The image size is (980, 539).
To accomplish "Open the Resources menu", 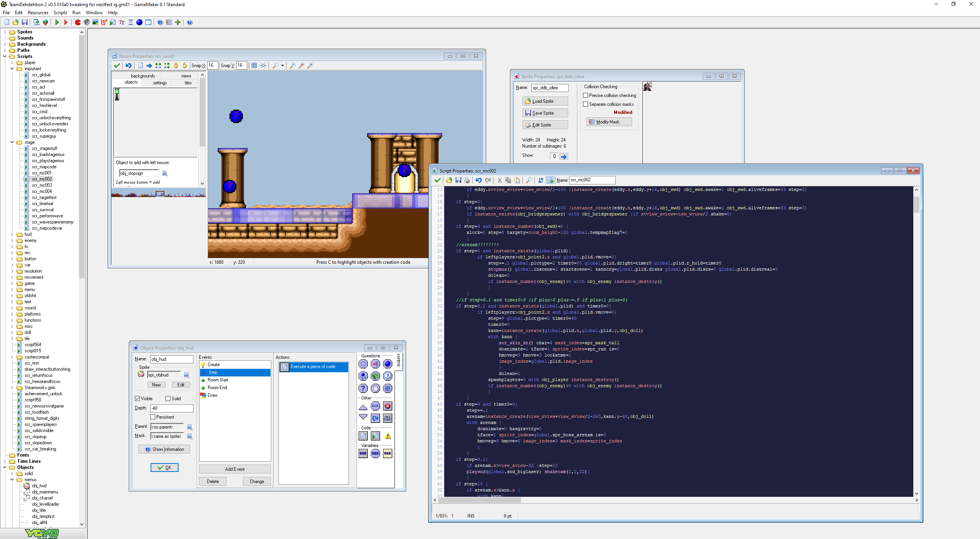I will (38, 13).
